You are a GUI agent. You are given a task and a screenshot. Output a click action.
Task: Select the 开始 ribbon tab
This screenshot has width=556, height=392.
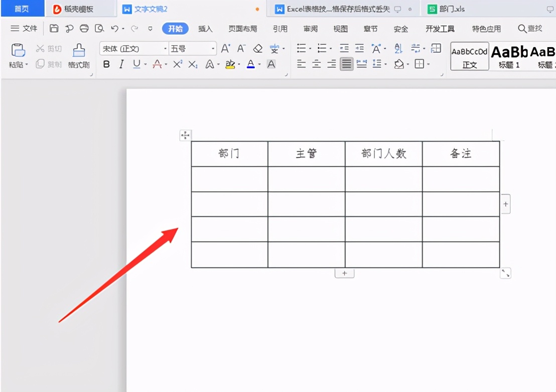click(x=175, y=29)
